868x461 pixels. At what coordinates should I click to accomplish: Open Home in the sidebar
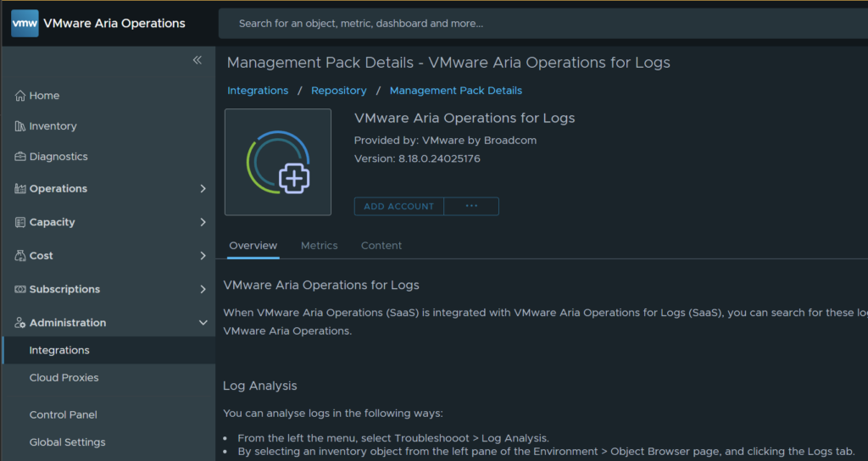[44, 96]
